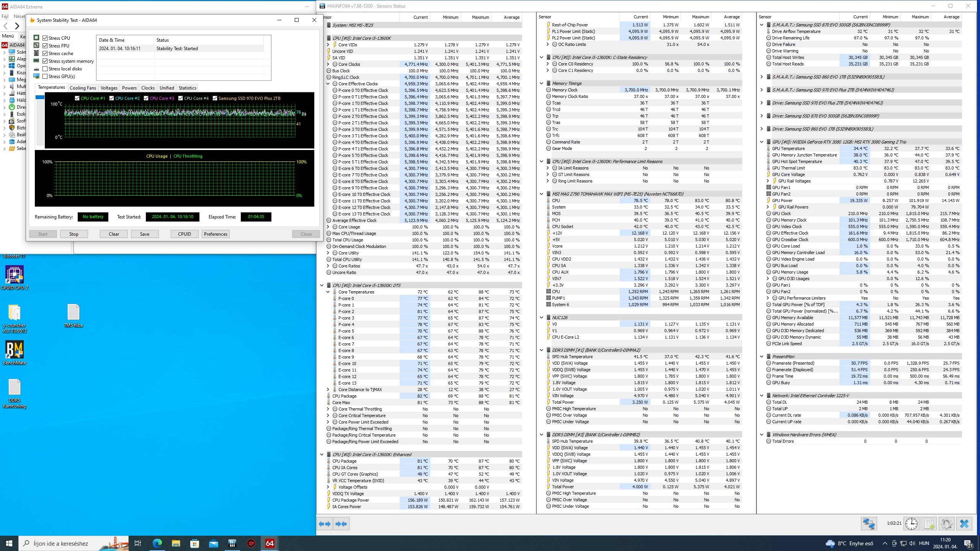This screenshot has width=980, height=551.
Task: Open File Explorer from taskbar
Action: (x=176, y=543)
